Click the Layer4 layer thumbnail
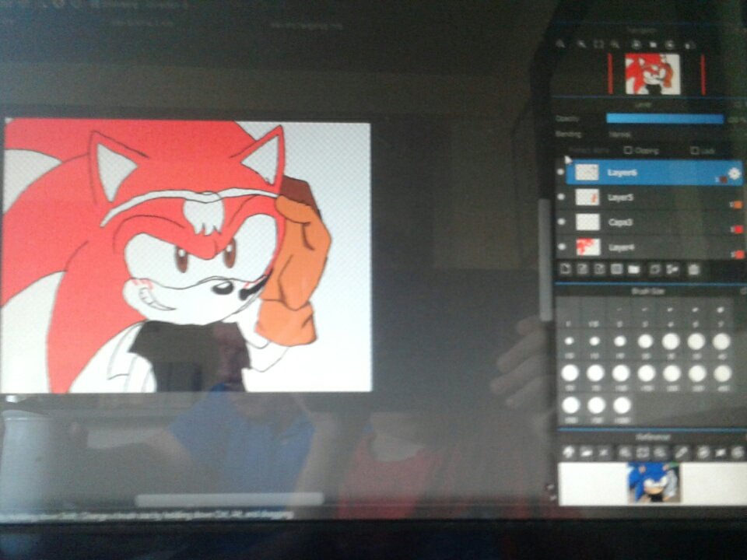 (x=587, y=247)
